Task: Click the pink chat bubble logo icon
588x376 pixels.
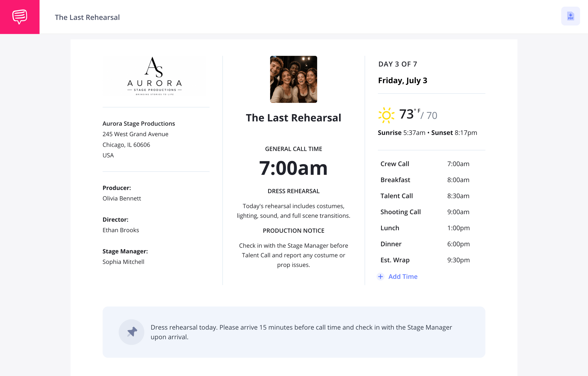Action: pyautogui.click(x=20, y=17)
